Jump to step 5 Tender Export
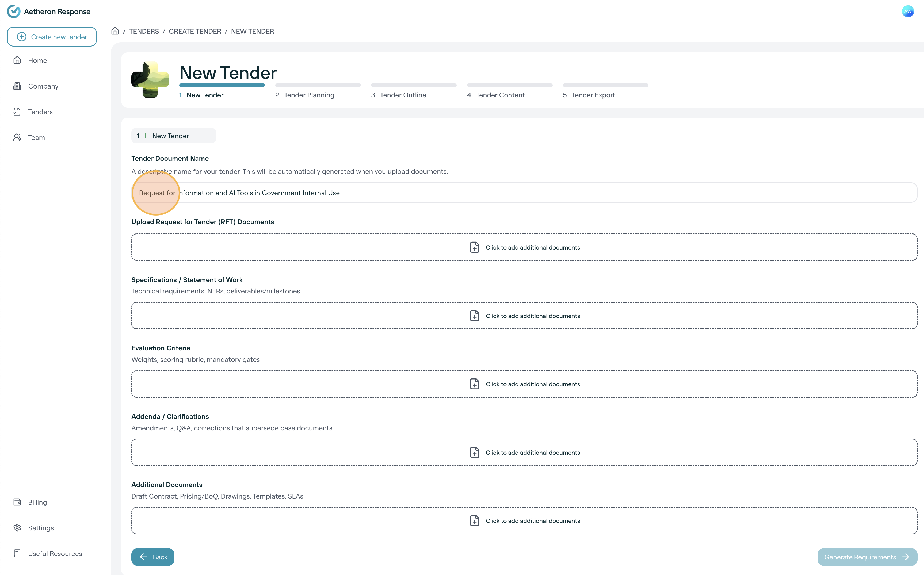The height and width of the screenshot is (575, 924). 593,95
